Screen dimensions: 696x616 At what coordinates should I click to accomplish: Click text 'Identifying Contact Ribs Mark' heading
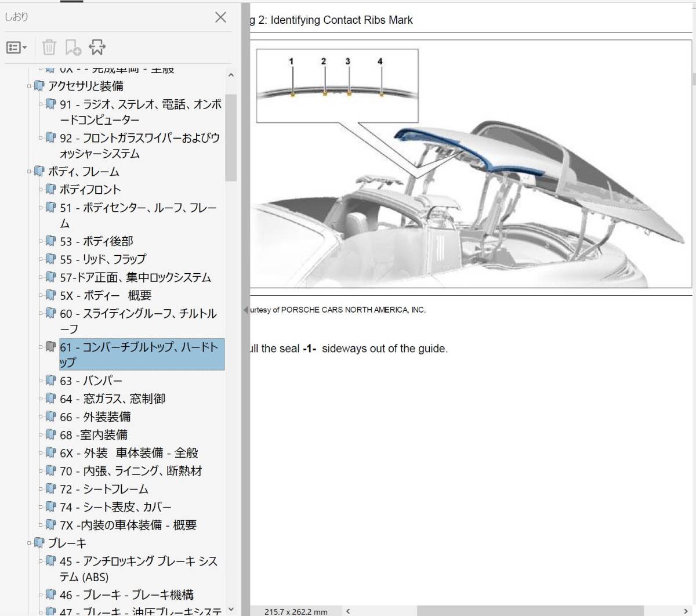point(342,20)
